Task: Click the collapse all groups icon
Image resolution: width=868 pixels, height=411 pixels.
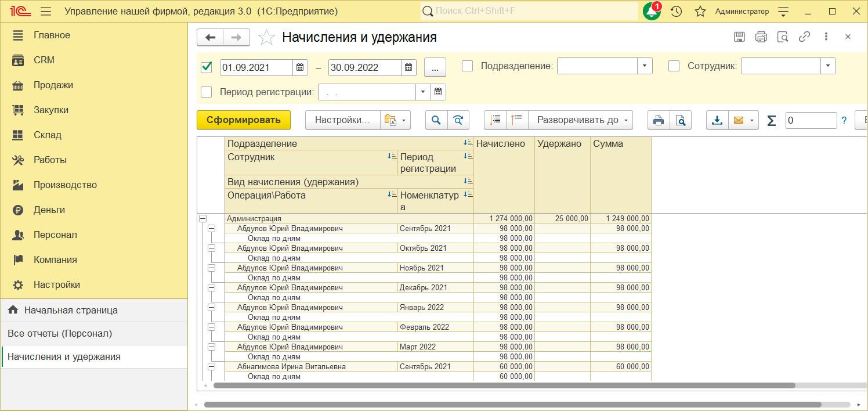Action: 517,120
